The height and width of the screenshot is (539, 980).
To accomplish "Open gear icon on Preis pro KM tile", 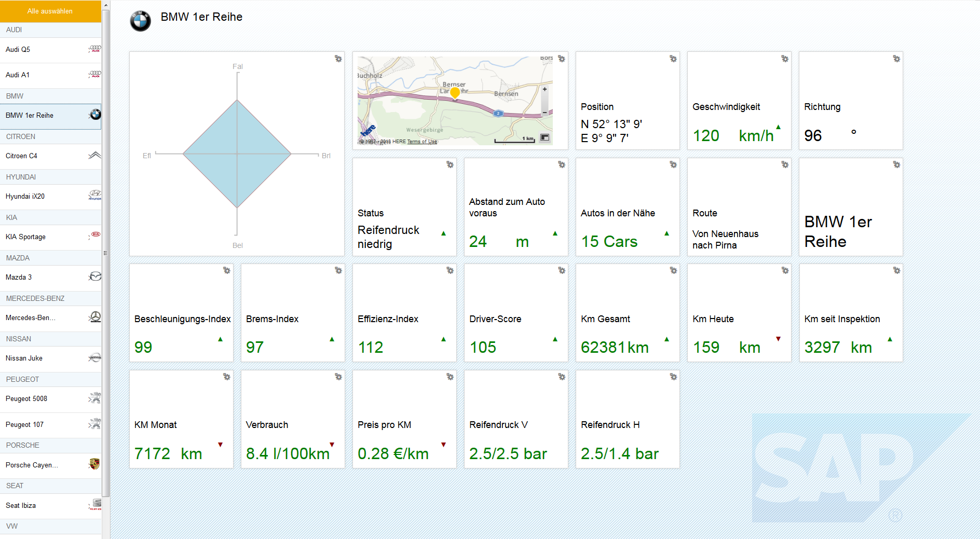I will (450, 377).
